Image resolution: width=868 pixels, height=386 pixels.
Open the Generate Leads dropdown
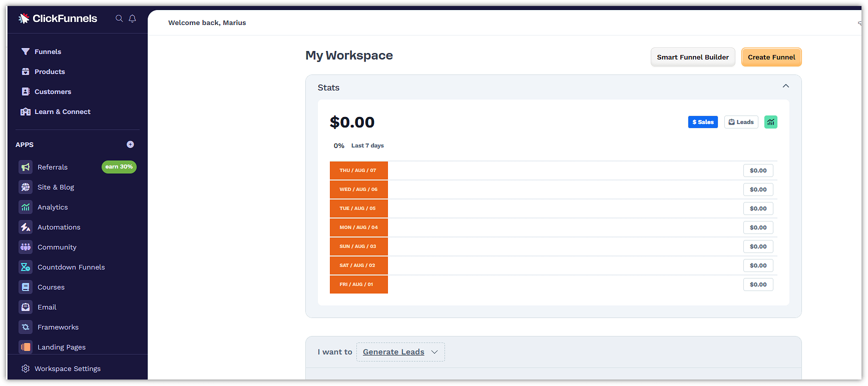click(x=400, y=352)
